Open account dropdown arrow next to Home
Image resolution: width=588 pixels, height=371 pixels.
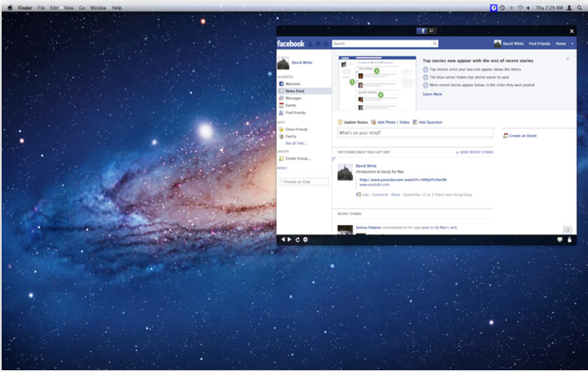(x=572, y=44)
